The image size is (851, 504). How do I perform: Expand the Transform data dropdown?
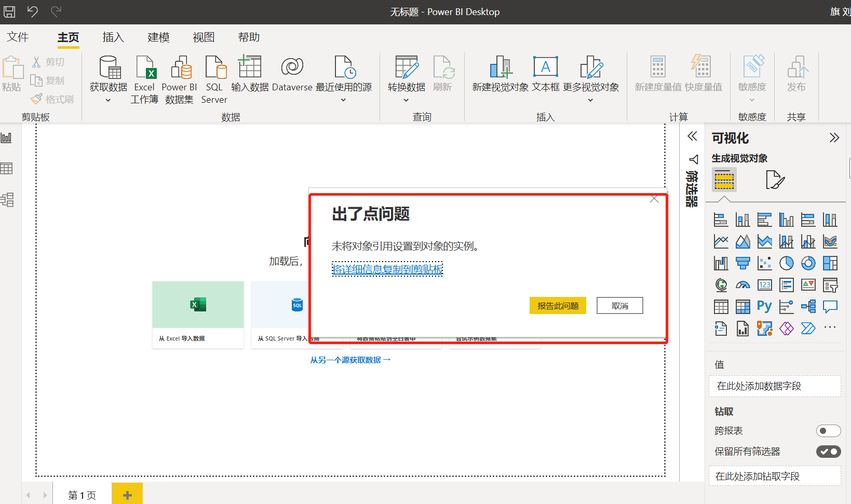(x=406, y=100)
